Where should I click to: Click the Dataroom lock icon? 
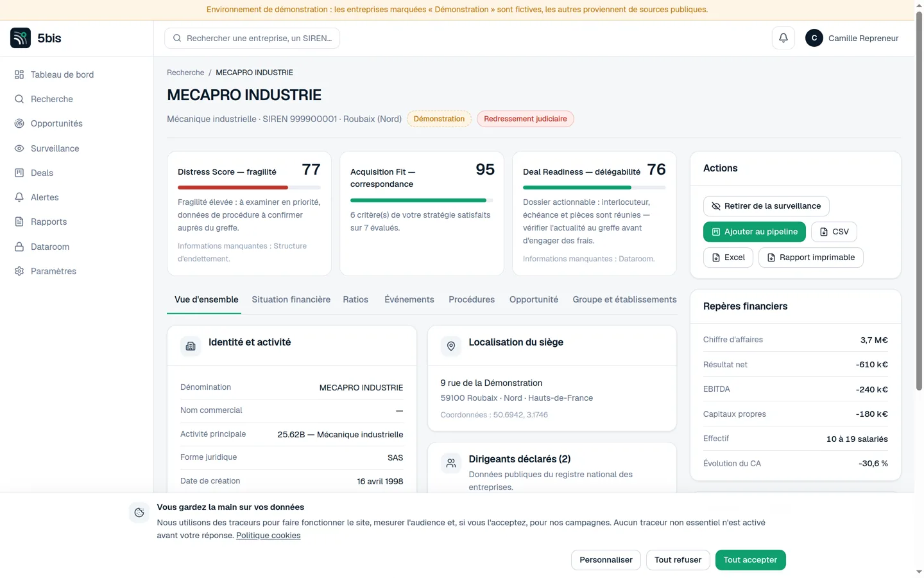click(x=19, y=247)
